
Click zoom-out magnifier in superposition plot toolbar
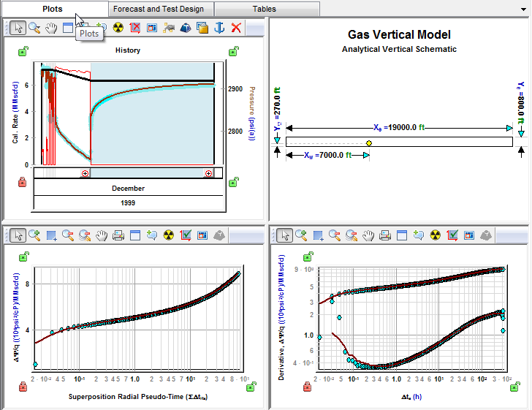tap(68, 235)
